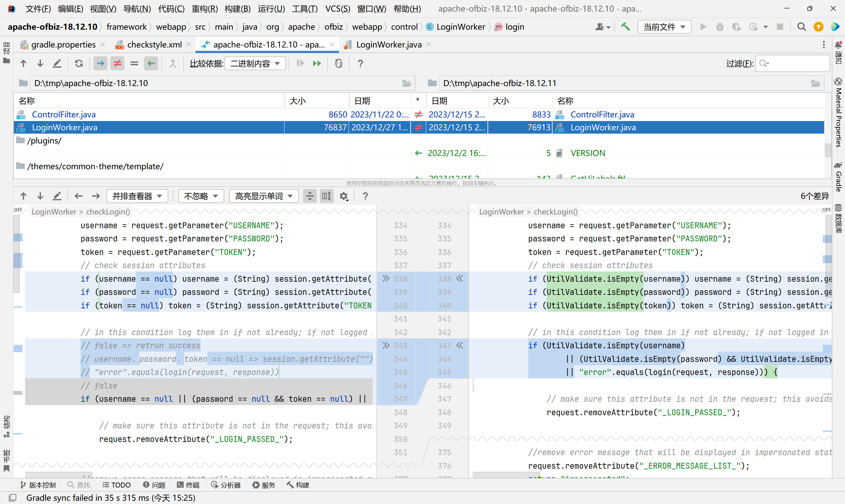Toggle right OFF inspection indicator
845x504 pixels.
[x=826, y=210]
